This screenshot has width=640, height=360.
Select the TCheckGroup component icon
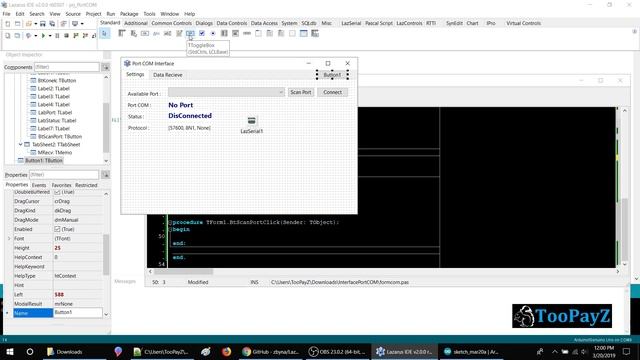pyautogui.click(x=281, y=33)
